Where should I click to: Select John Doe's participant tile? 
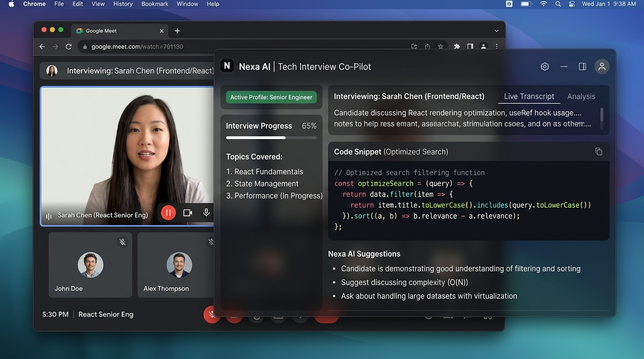90,265
